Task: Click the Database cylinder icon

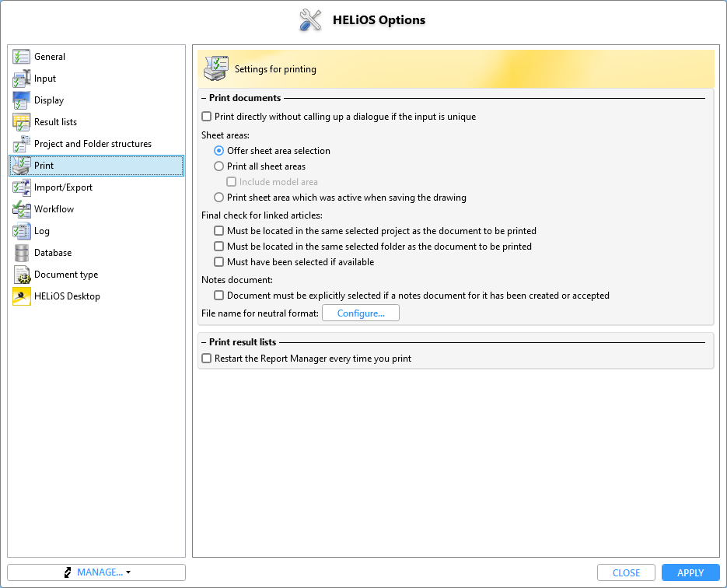Action: coord(21,253)
